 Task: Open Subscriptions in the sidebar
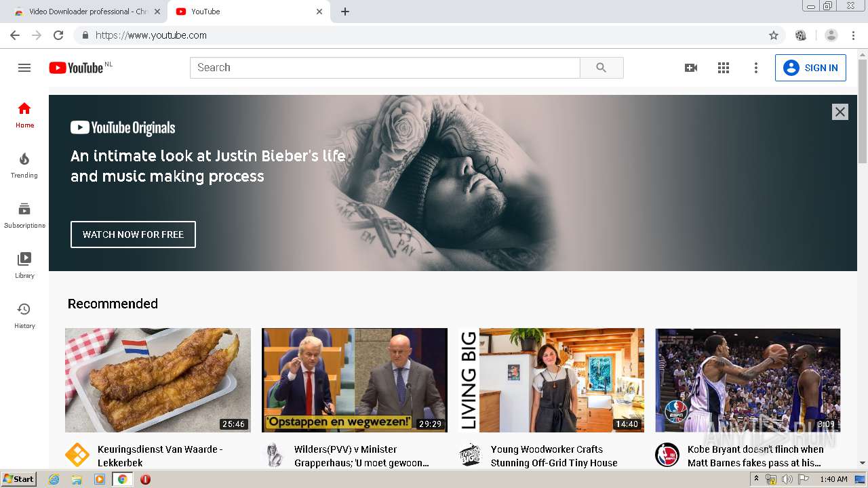24,215
